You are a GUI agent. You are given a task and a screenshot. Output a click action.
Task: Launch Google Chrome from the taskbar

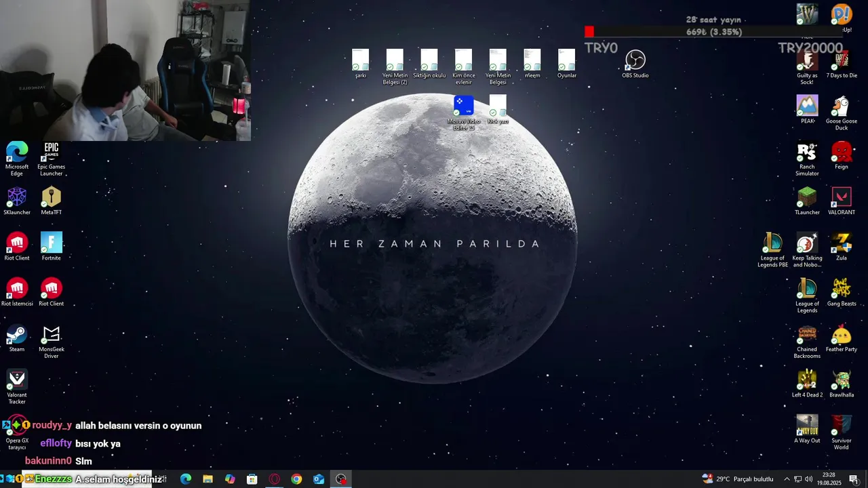(296, 479)
